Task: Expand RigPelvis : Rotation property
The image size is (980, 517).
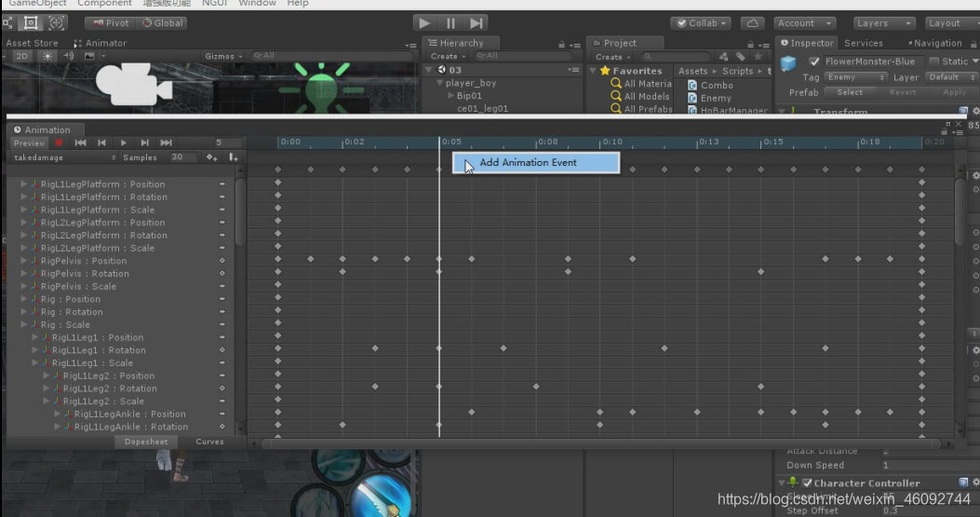Action: point(24,274)
